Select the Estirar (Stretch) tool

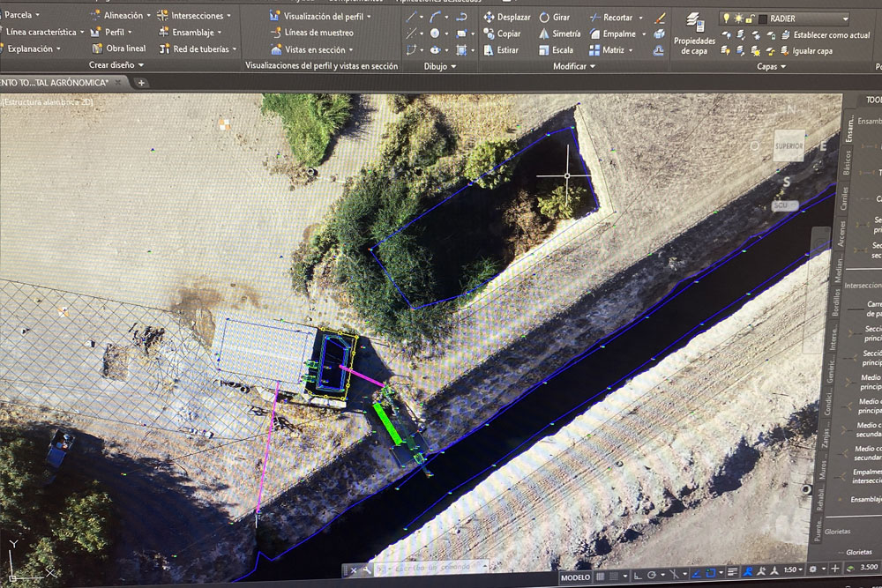click(489, 50)
